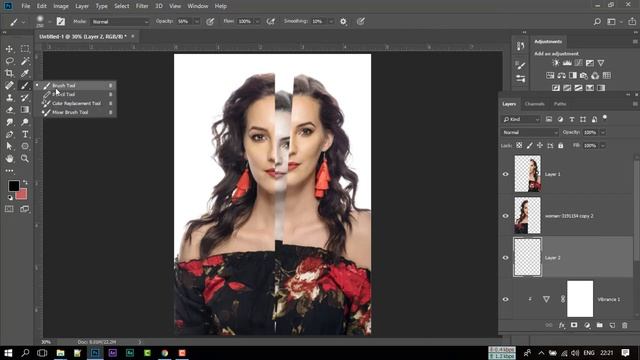Select the Layer 1 thumbnail

tap(527, 174)
